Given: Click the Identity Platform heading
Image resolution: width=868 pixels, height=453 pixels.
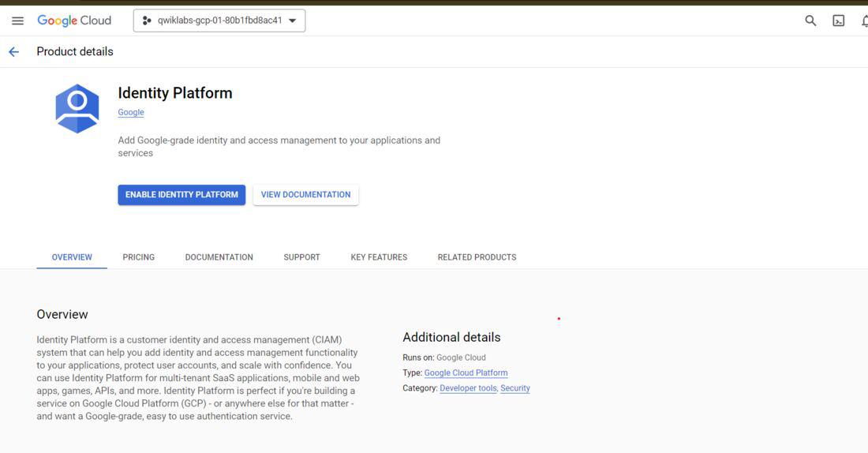Looking at the screenshot, I should [175, 93].
